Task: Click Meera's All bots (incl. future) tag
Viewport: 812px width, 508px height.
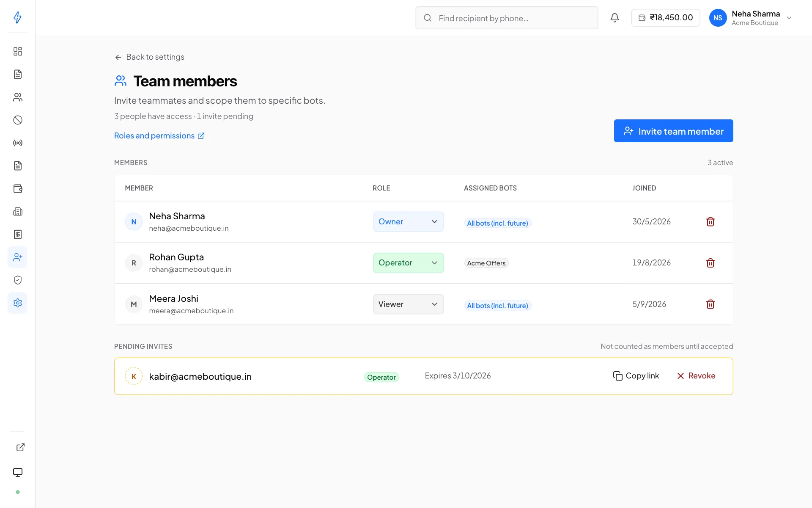Action: (x=497, y=306)
